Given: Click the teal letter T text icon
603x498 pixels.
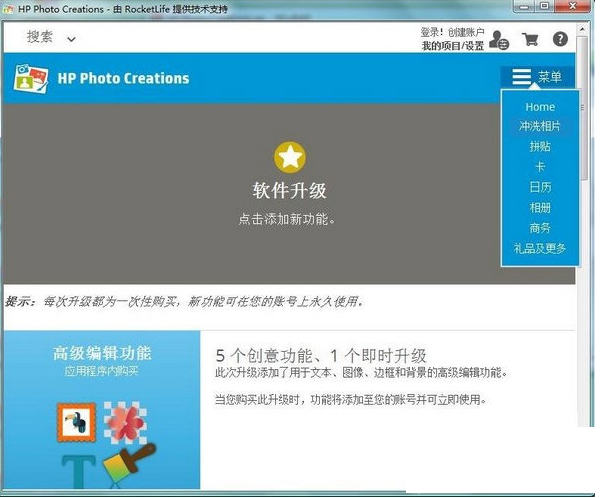Looking at the screenshot, I should [x=78, y=471].
